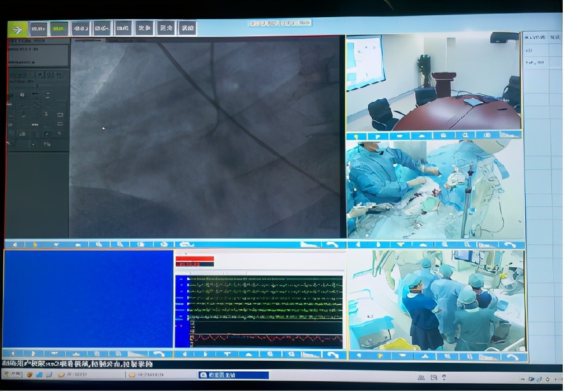
Task: Hang up the surgical team camera call
Action: (513, 358)
